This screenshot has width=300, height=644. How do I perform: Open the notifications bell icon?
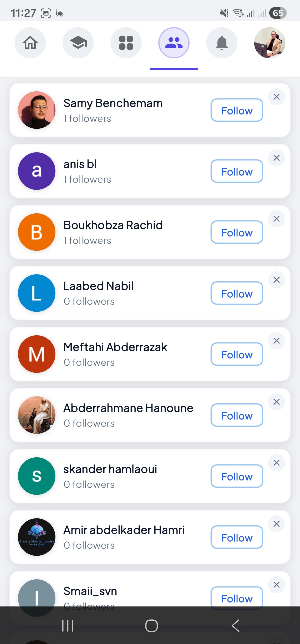click(222, 43)
